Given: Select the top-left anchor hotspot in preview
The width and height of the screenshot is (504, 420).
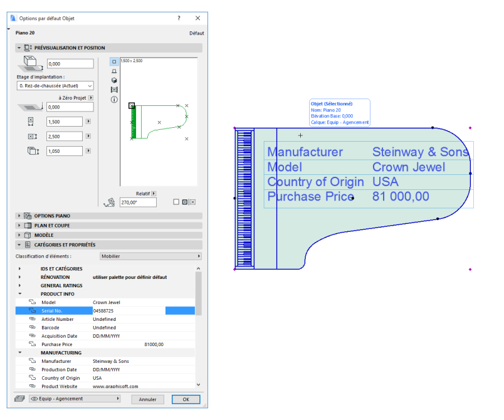Looking at the screenshot, I should coord(132,105).
